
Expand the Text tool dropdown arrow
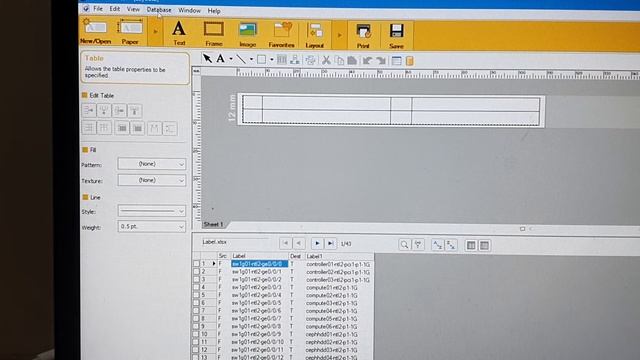pos(231,59)
